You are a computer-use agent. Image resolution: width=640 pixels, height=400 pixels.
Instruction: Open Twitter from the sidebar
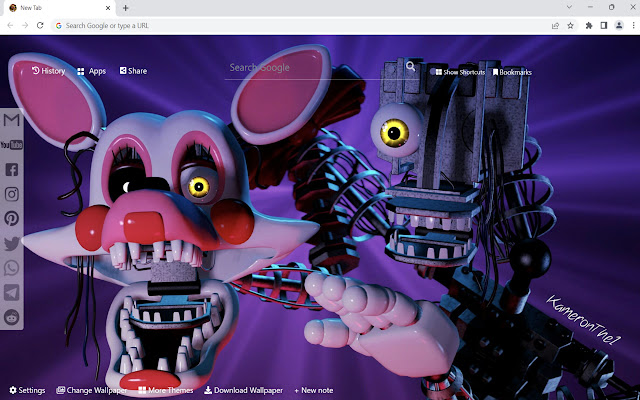11,243
